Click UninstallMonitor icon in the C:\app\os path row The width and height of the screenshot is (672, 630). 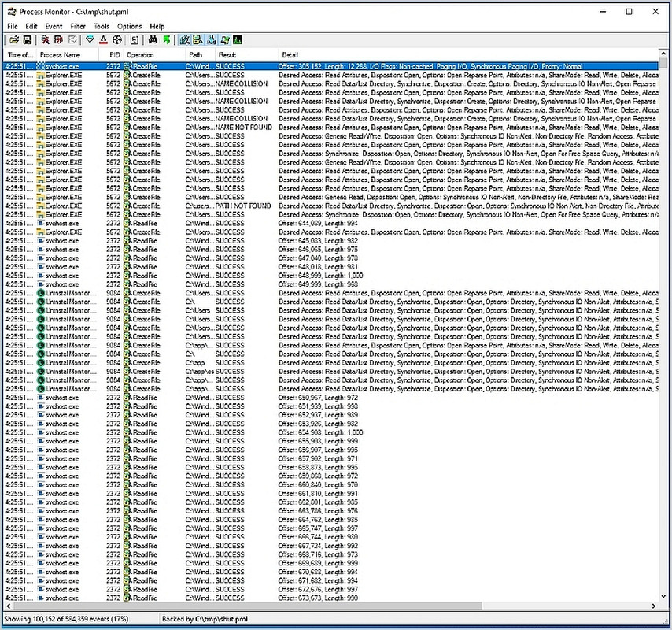41,372
